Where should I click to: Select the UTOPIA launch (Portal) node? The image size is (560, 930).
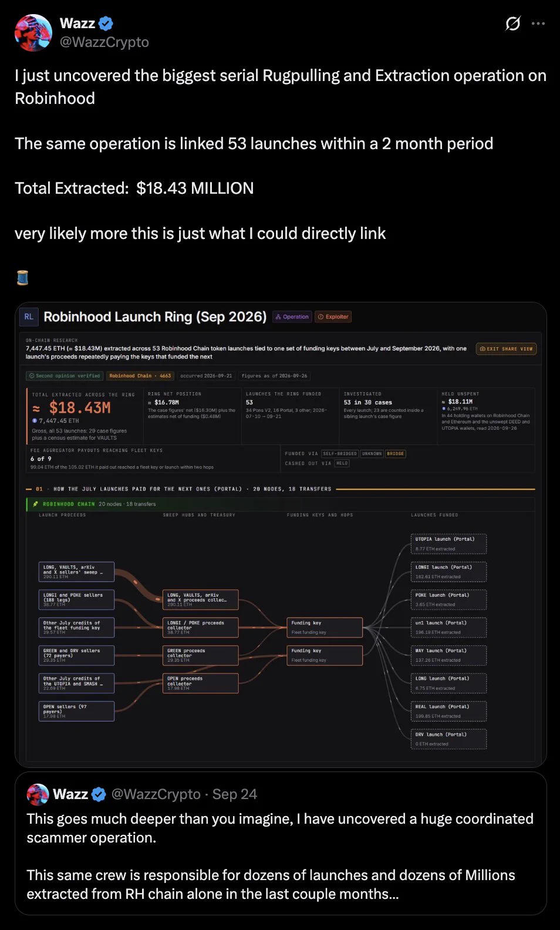click(x=449, y=544)
